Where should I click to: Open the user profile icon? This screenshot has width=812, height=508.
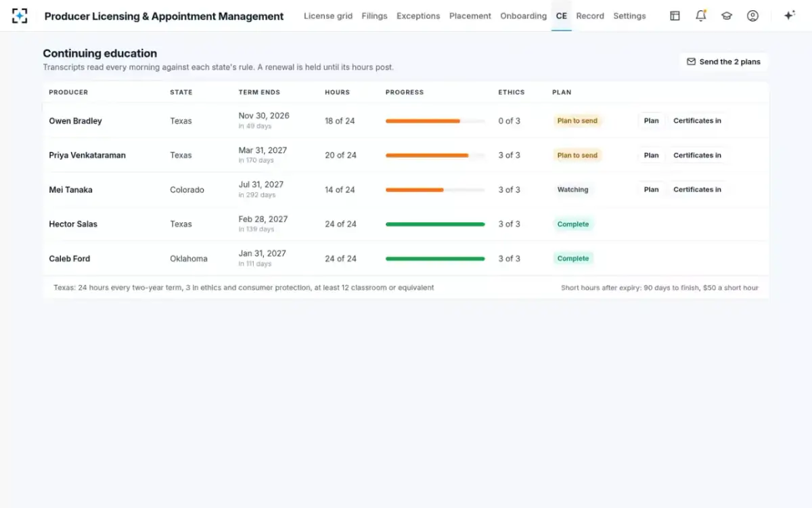[x=752, y=16]
